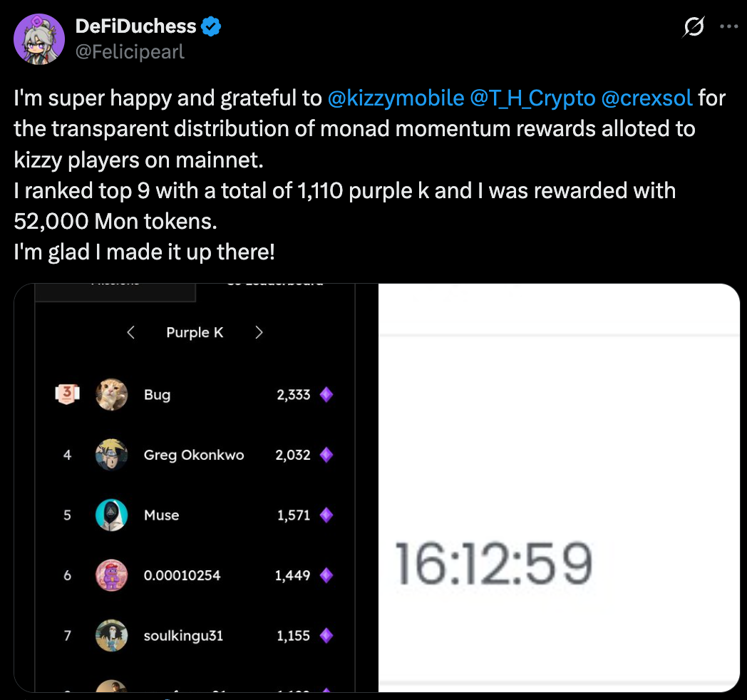The height and width of the screenshot is (700, 747).
Task: Go to next category right of Purple K
Action: coord(259,332)
